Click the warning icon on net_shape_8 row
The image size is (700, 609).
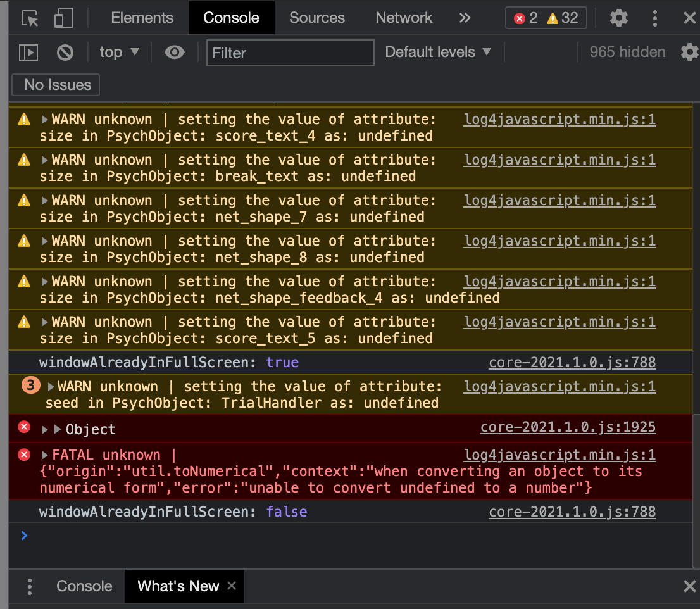click(24, 241)
